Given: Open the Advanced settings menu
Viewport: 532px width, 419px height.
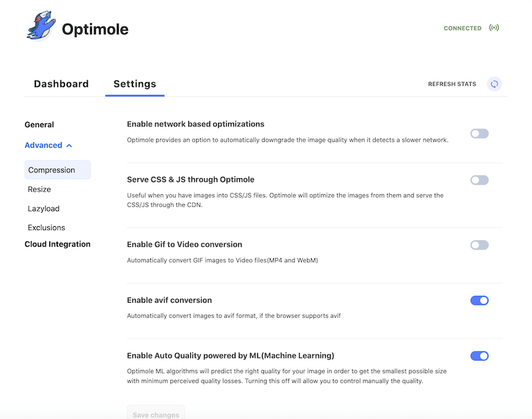Looking at the screenshot, I should click(43, 145).
